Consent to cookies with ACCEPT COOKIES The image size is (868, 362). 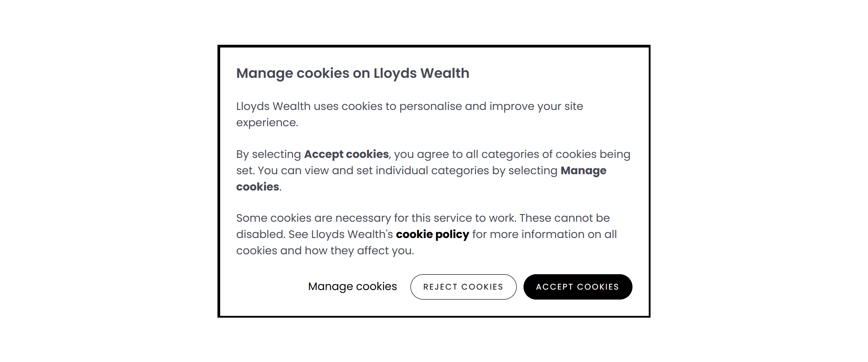[x=578, y=286]
